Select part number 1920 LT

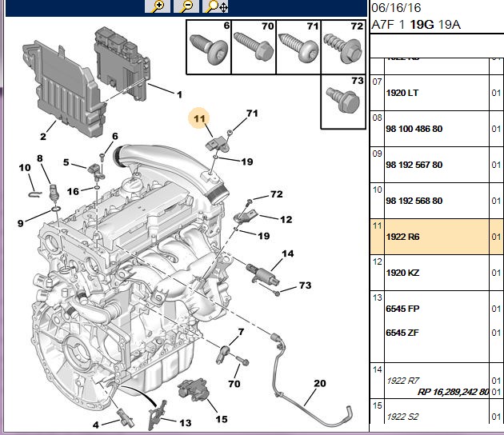coord(402,93)
